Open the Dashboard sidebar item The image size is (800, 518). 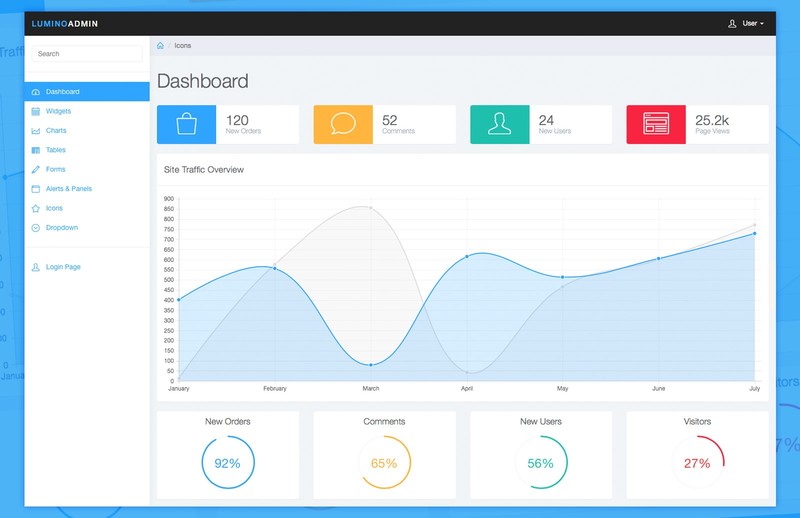[x=62, y=92]
